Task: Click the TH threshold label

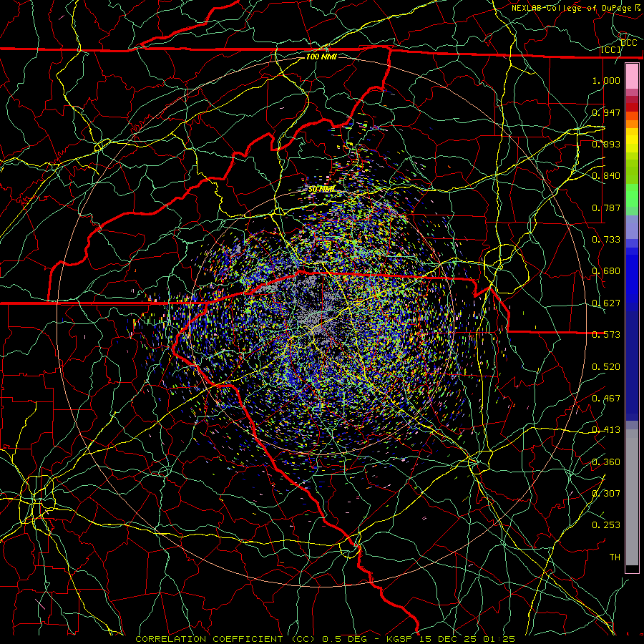Action: [615, 557]
